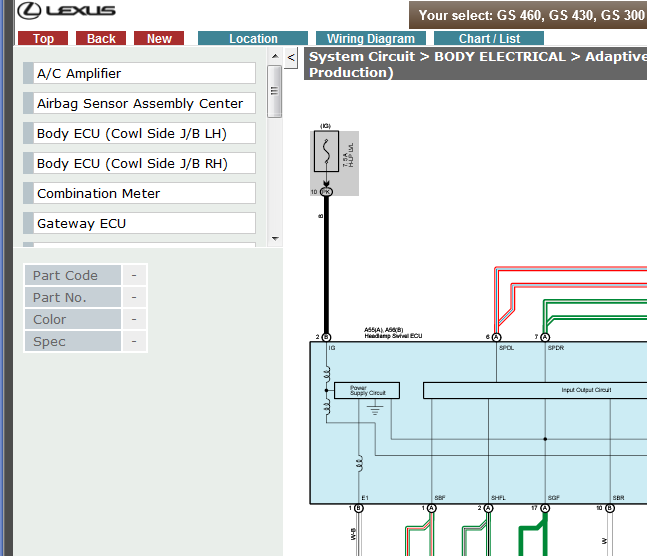Click connector pin 17 A at SGF
The height and width of the screenshot is (556, 647).
point(545,508)
